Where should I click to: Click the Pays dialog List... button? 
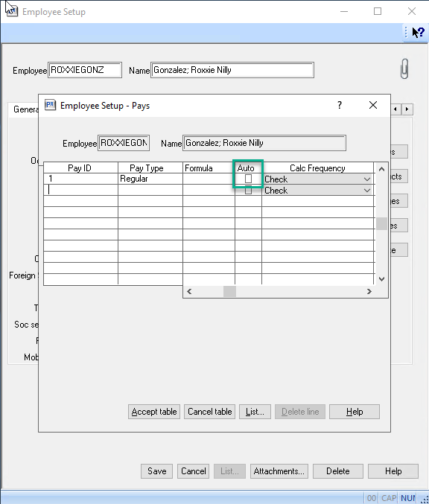click(x=255, y=412)
